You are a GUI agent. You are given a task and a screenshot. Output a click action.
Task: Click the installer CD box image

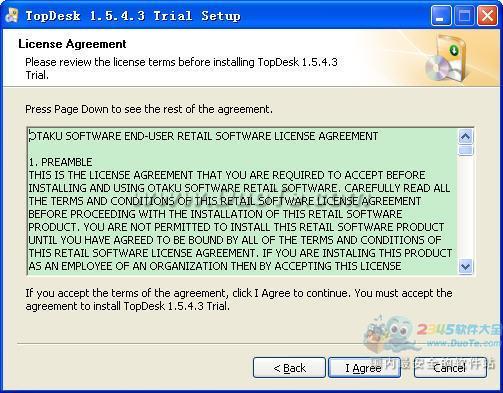point(445,58)
